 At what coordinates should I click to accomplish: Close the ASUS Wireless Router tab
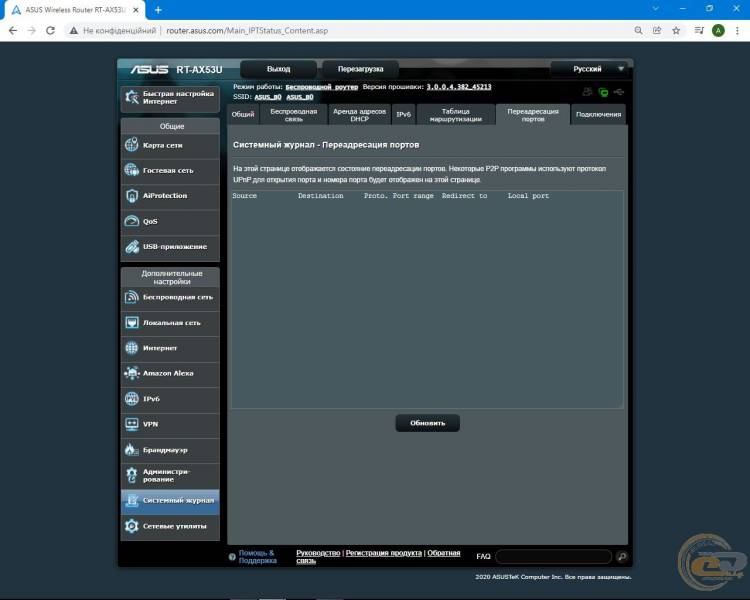click(136, 10)
